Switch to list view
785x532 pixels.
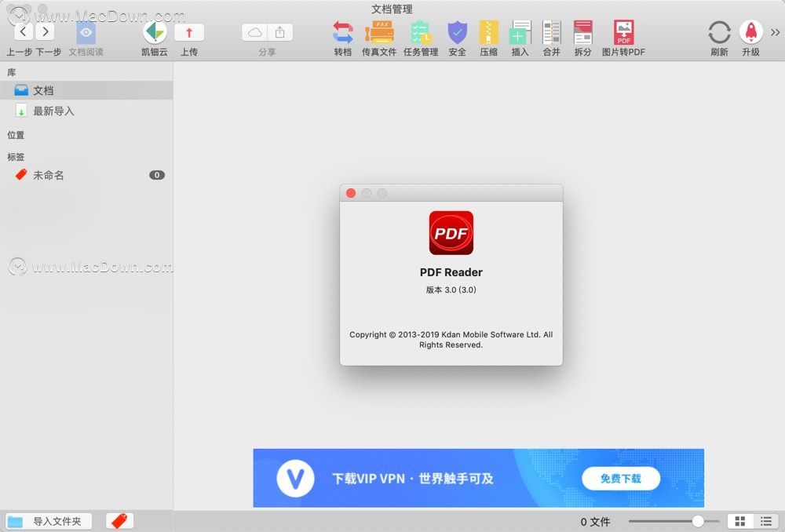pyautogui.click(x=766, y=522)
